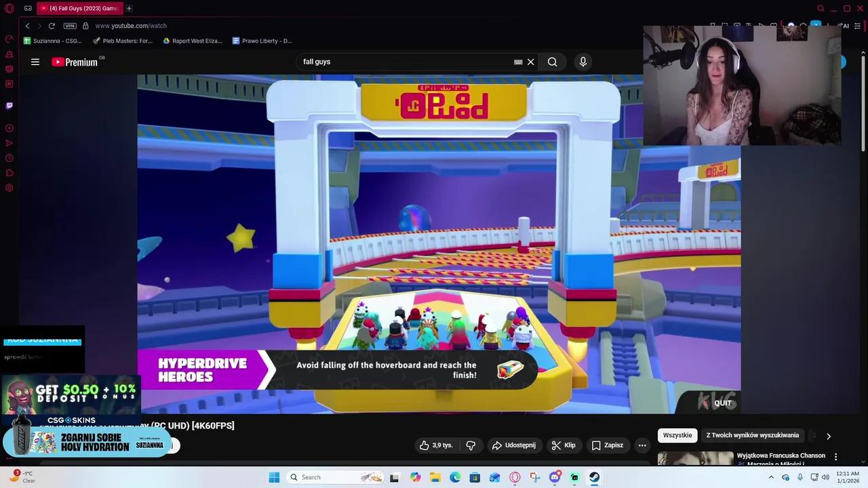This screenshot has width=868, height=488.
Task: Open Steam from the taskbar
Action: click(x=594, y=477)
